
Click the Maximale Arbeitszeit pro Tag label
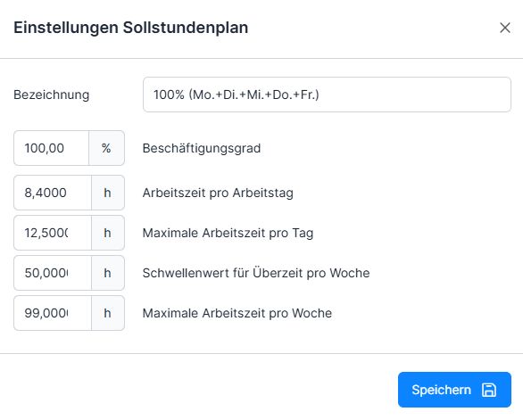pos(228,233)
